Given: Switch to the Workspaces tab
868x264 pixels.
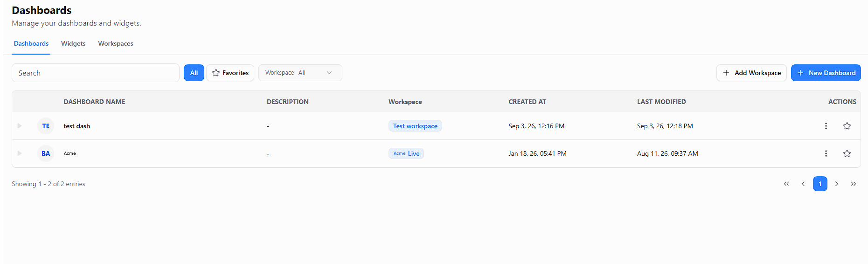Looking at the screenshot, I should coord(116,43).
